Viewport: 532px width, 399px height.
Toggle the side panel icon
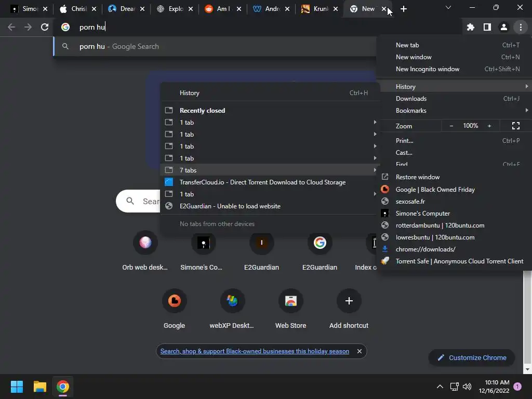(487, 27)
